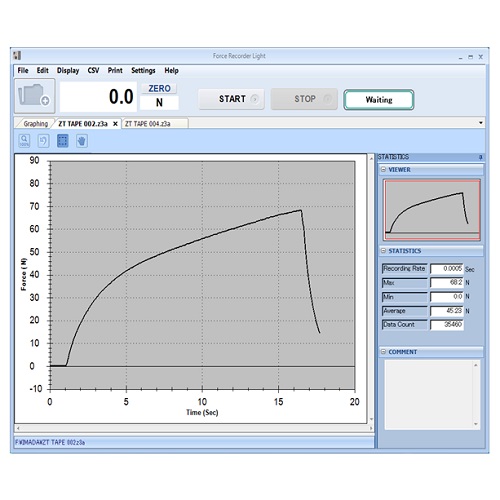Image resolution: width=500 pixels, height=500 pixels.
Task: Click the viewer graph thumbnail
Action: tap(432, 210)
